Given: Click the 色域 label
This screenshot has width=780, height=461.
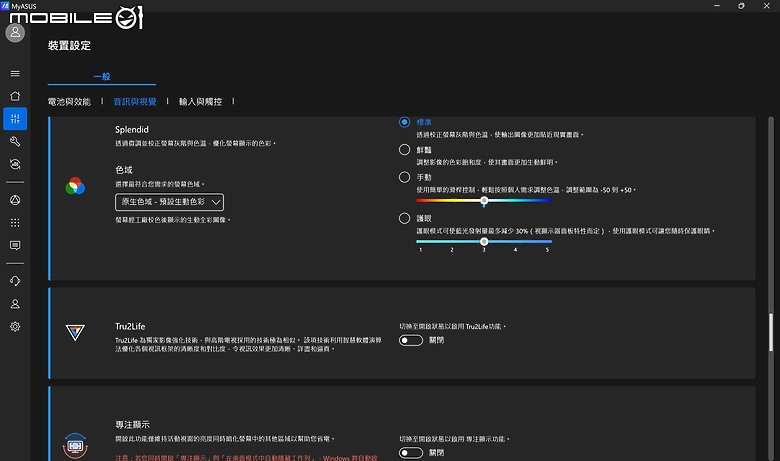Looking at the screenshot, I should pyautogui.click(x=124, y=170).
